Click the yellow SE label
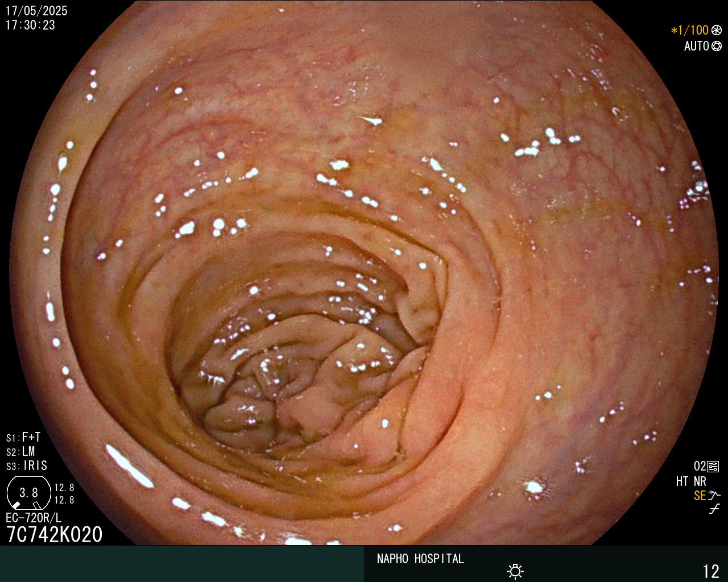 pos(700,496)
